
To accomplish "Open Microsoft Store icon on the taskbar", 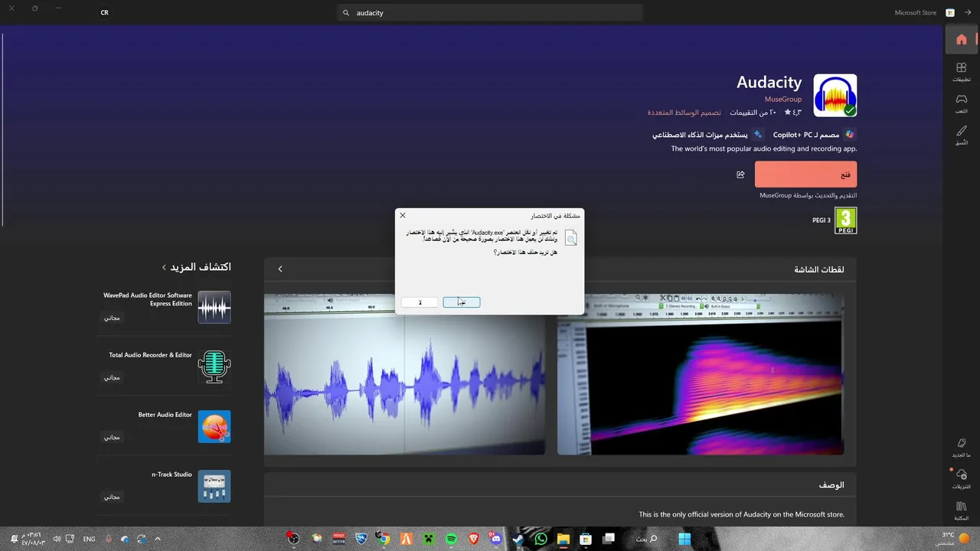I will coord(586,539).
